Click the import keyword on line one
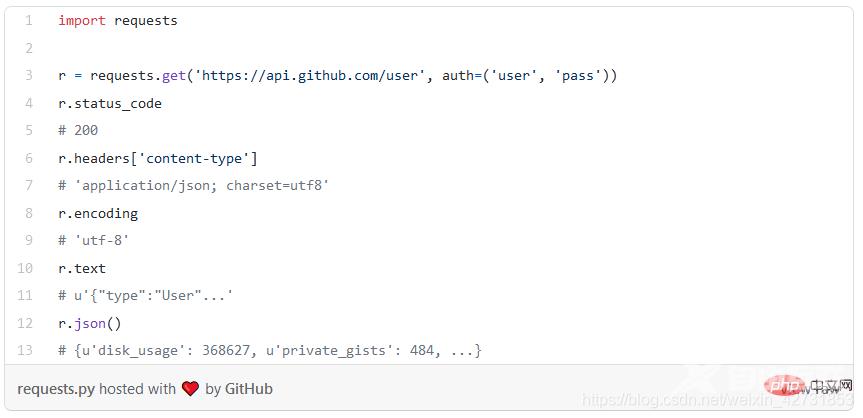This screenshot has width=863, height=418. tap(81, 20)
